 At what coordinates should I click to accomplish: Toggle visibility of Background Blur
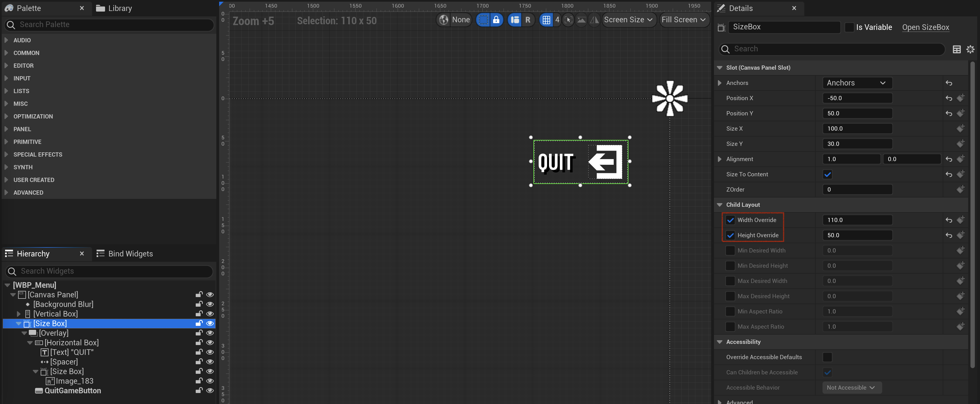coord(210,304)
